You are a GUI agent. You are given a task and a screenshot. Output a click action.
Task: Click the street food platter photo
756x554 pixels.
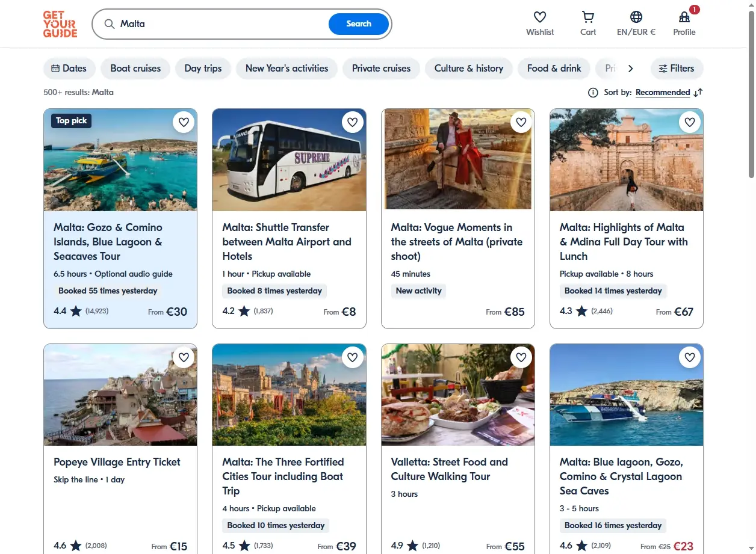pyautogui.click(x=458, y=395)
